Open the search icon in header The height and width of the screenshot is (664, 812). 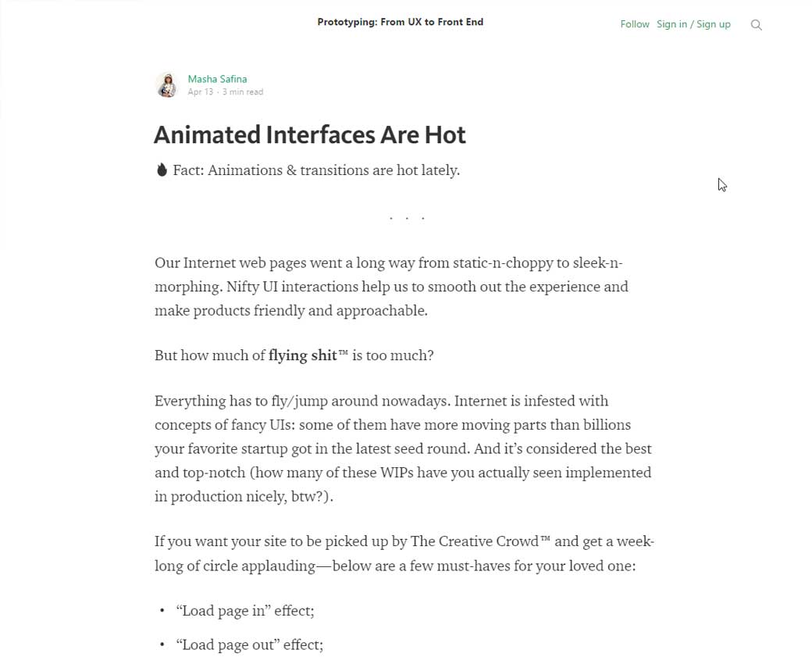pyautogui.click(x=756, y=25)
